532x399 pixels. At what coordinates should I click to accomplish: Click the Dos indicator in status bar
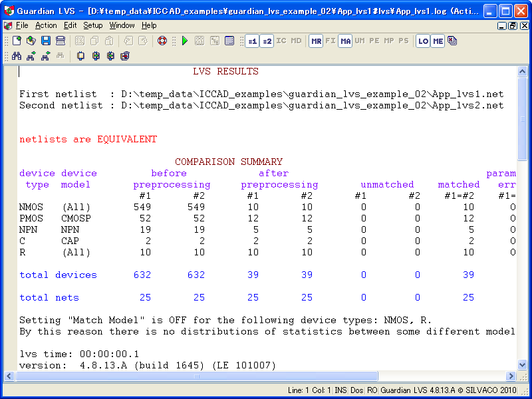[357, 390]
